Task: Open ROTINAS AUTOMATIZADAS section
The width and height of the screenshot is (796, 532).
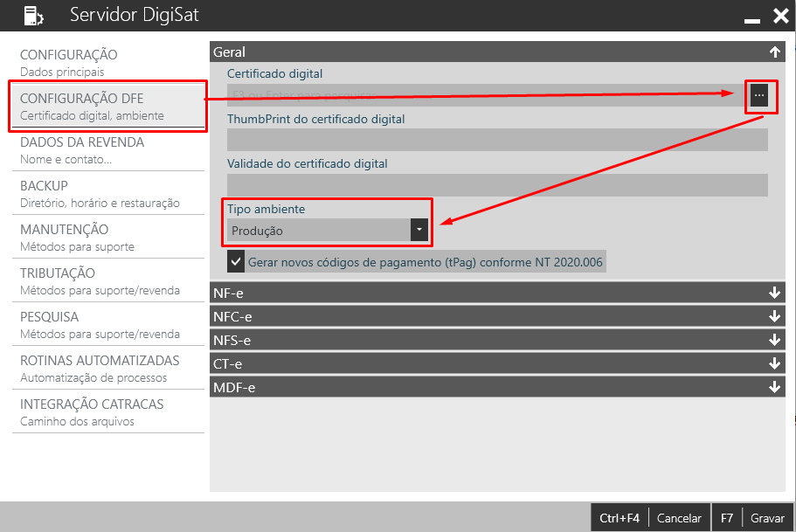Action: coord(108,368)
